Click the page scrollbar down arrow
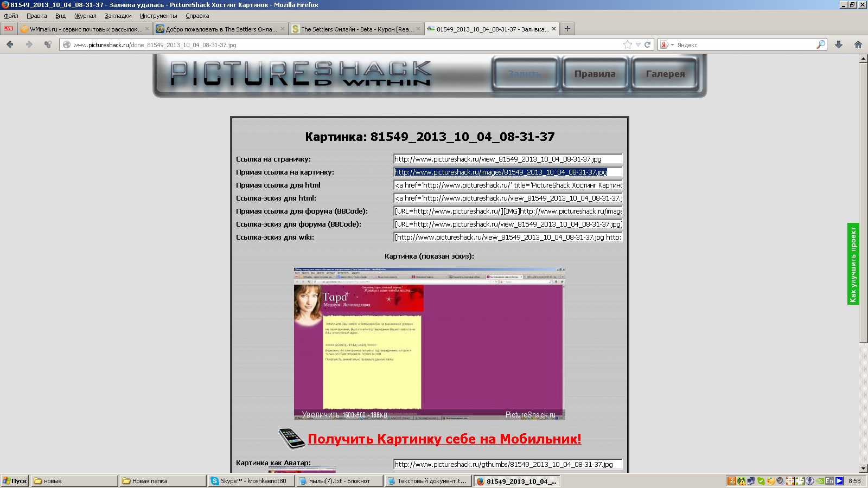Screen dimensions: 868x488 click(x=863, y=468)
